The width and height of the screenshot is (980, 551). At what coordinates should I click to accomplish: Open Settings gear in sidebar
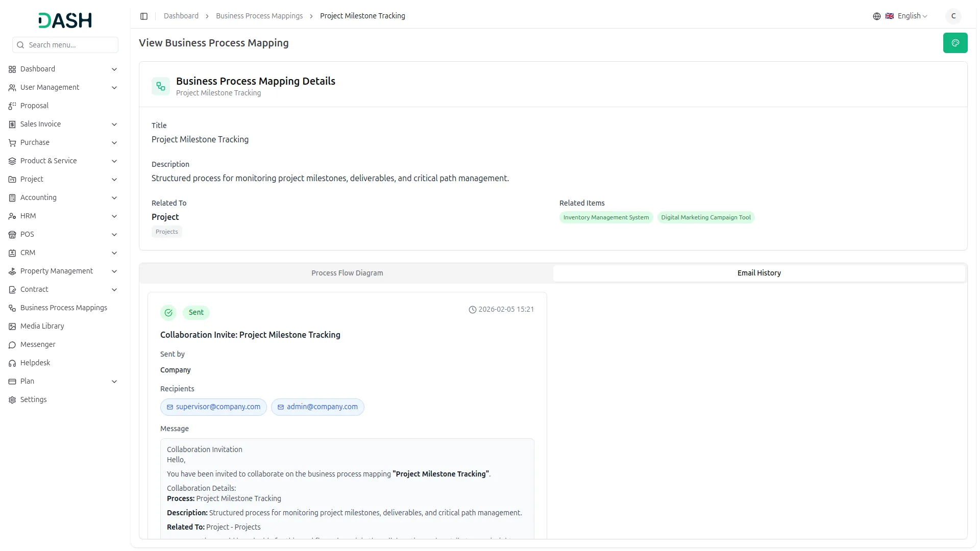click(12, 400)
